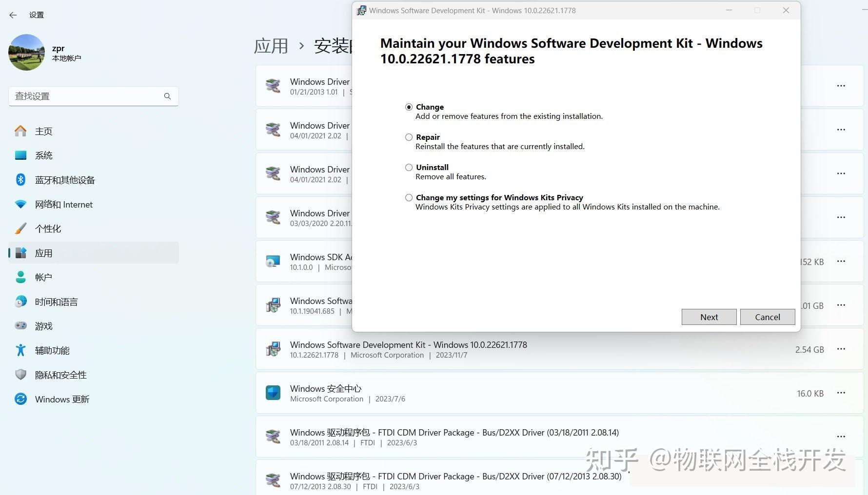Open 网络和 Internet settings
Screen dimensions: 868x495
coord(64,204)
